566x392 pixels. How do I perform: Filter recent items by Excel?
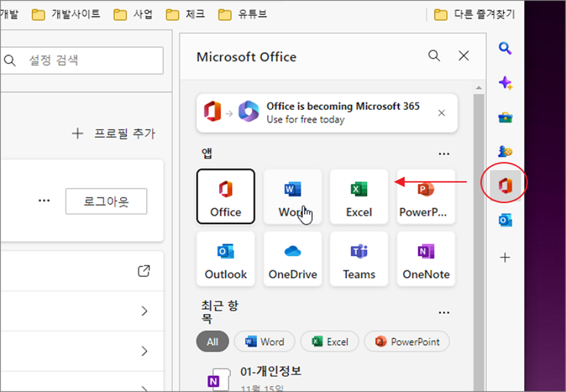(330, 342)
